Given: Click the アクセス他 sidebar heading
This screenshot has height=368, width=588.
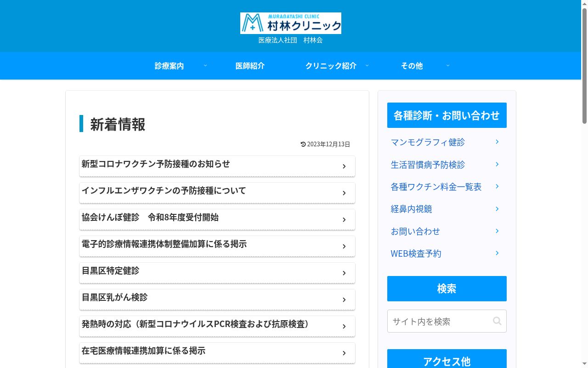Looking at the screenshot, I should pyautogui.click(x=447, y=359).
